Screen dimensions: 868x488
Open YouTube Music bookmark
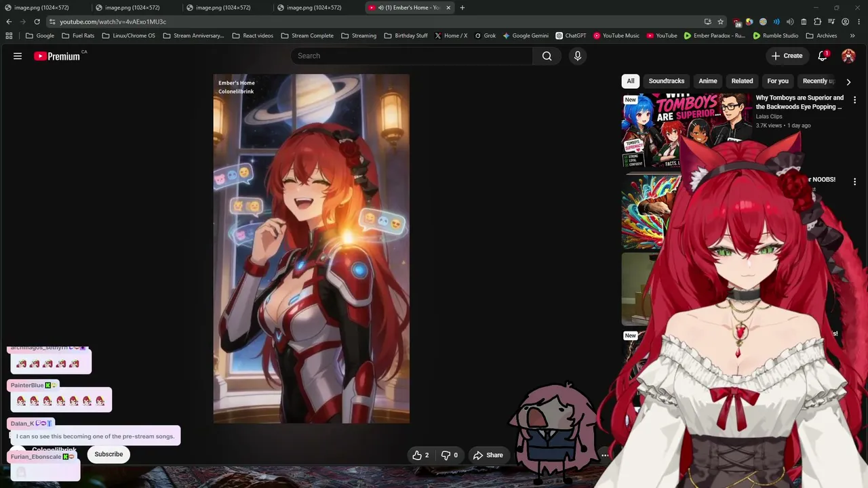click(616, 36)
